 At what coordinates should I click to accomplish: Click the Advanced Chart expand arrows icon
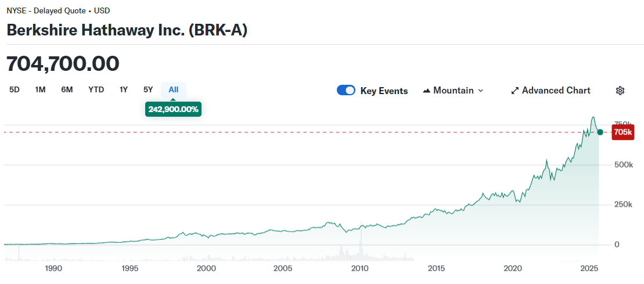pyautogui.click(x=515, y=91)
